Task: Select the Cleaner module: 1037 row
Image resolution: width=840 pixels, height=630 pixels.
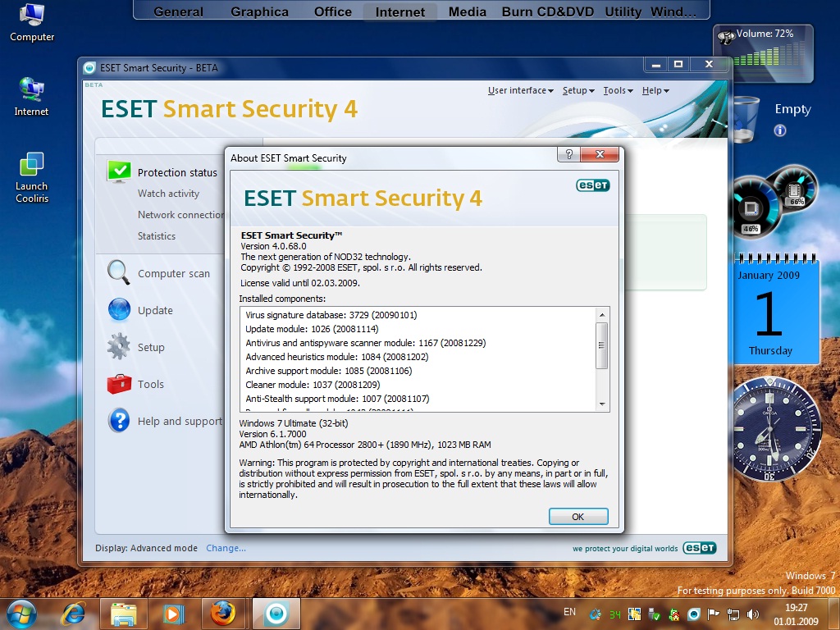Action: point(313,385)
